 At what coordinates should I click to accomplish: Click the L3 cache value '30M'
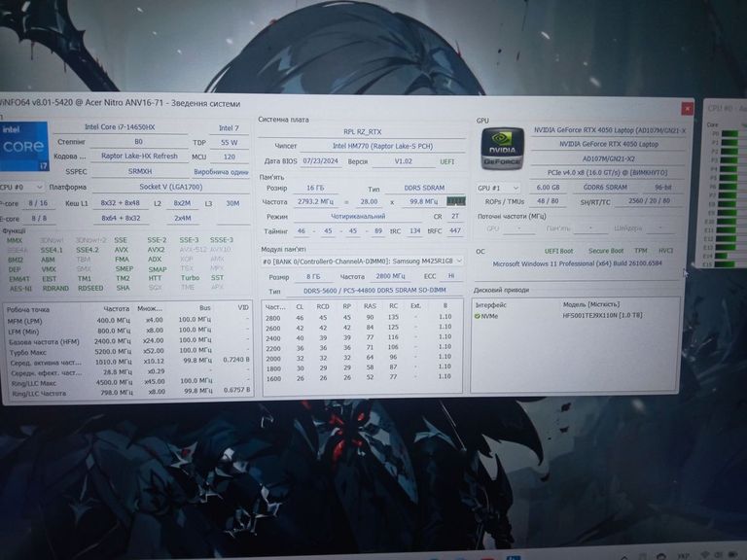(232, 203)
